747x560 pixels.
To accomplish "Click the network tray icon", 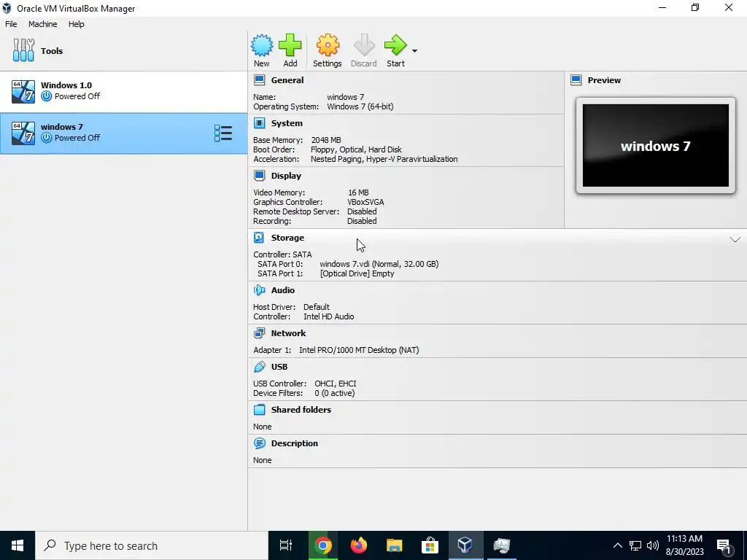I will click(635, 545).
